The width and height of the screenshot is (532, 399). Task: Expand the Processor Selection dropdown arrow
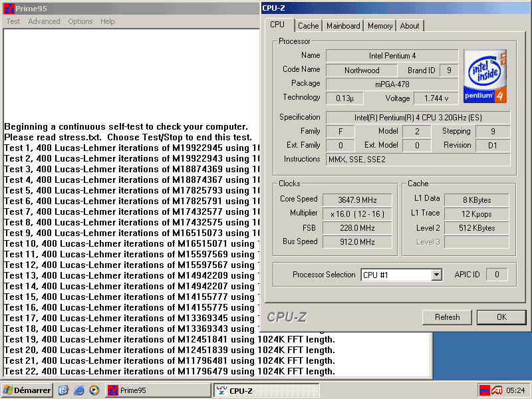coord(437,275)
